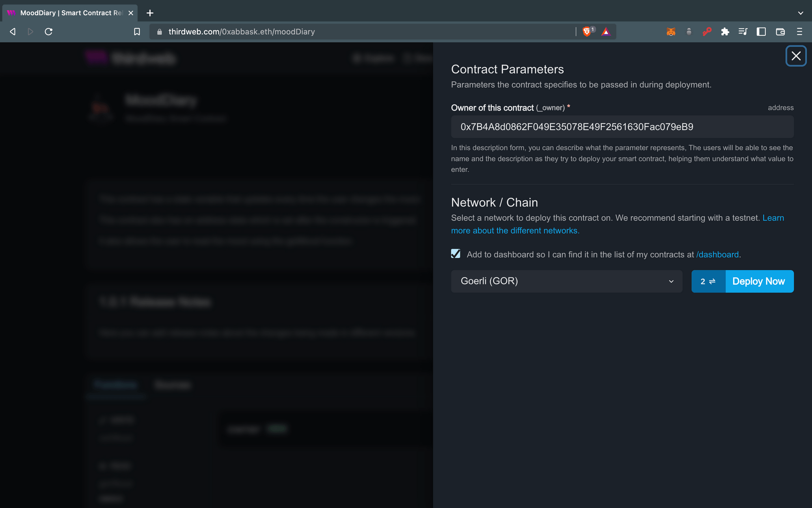
Task: Open the browser hamburger menu
Action: (x=799, y=32)
